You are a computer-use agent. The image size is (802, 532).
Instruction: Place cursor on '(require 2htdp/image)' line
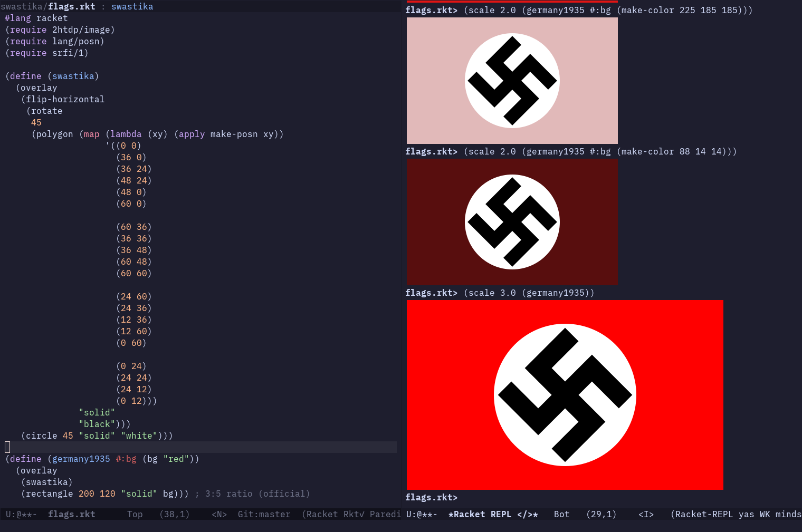[60, 30]
